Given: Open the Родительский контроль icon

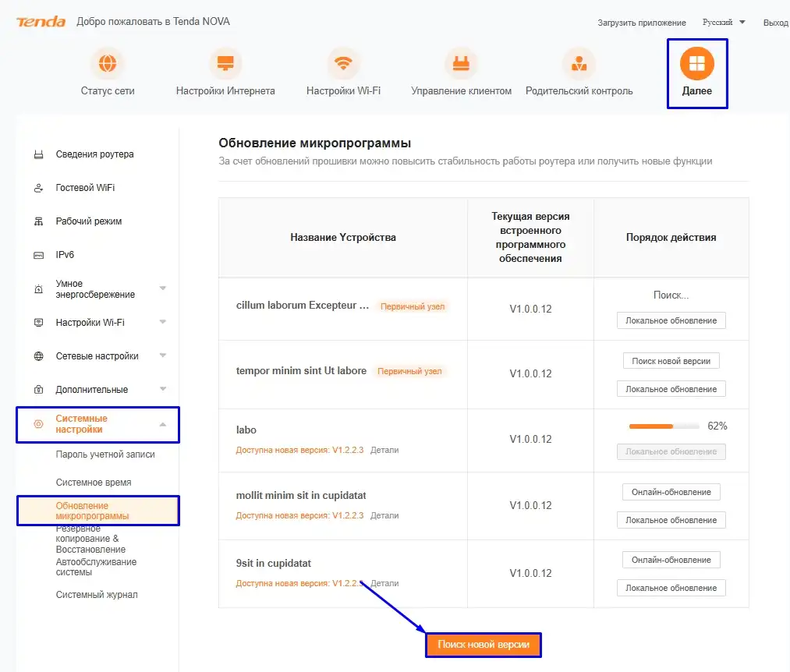Looking at the screenshot, I should pyautogui.click(x=579, y=62).
